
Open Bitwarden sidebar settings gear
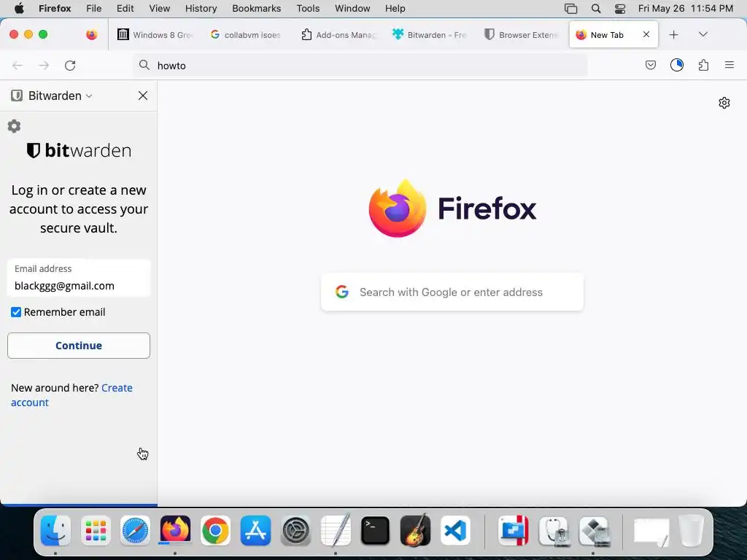(15, 126)
